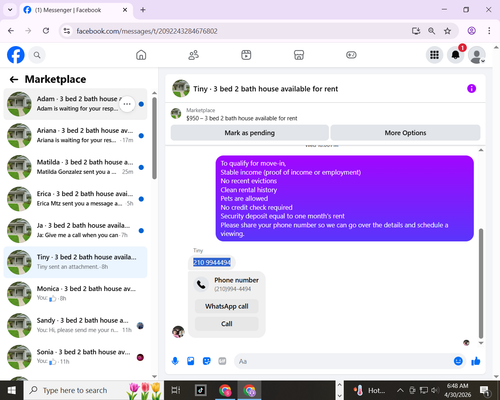Open the Reels video icon
This screenshot has width=500, height=400.
coord(246,55)
